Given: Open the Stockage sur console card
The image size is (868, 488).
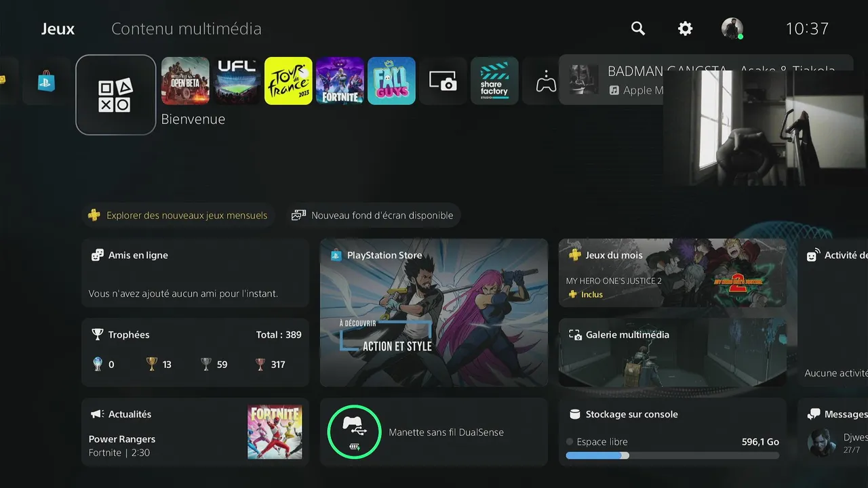Looking at the screenshot, I should pos(673,432).
